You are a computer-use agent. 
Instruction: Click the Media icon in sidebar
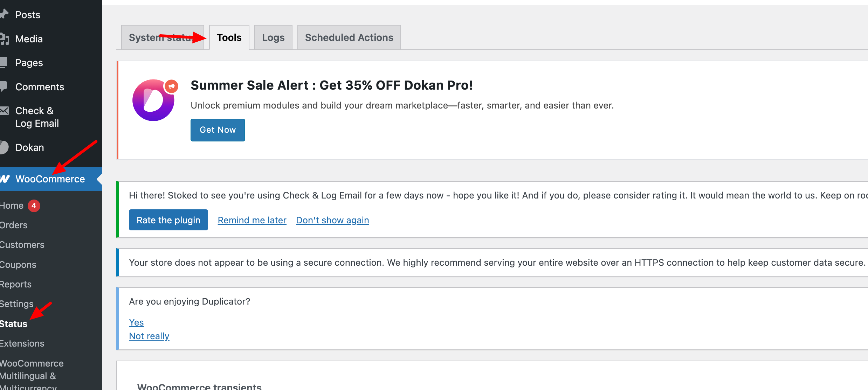(x=4, y=39)
